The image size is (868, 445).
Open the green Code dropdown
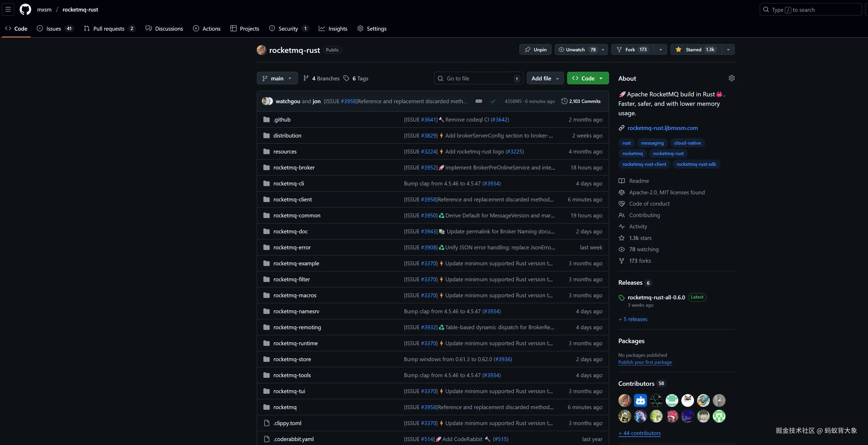point(588,78)
